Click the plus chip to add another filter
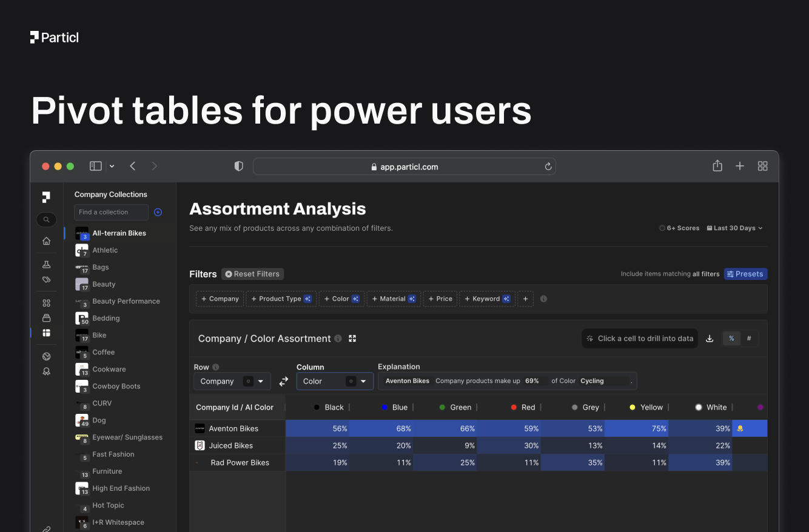809x532 pixels. point(525,299)
